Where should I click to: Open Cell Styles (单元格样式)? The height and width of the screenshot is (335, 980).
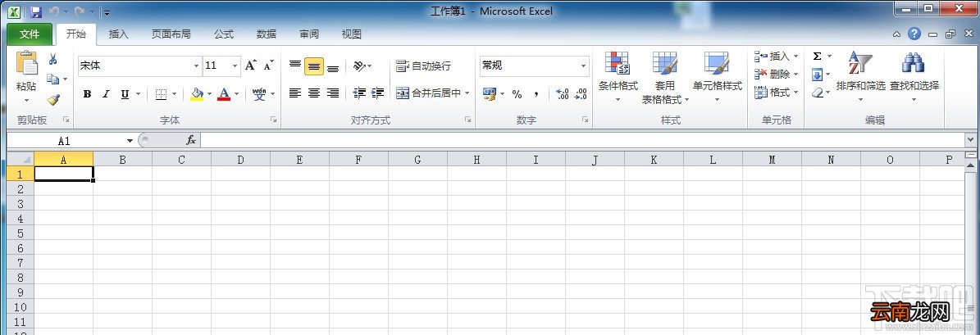pos(717,78)
